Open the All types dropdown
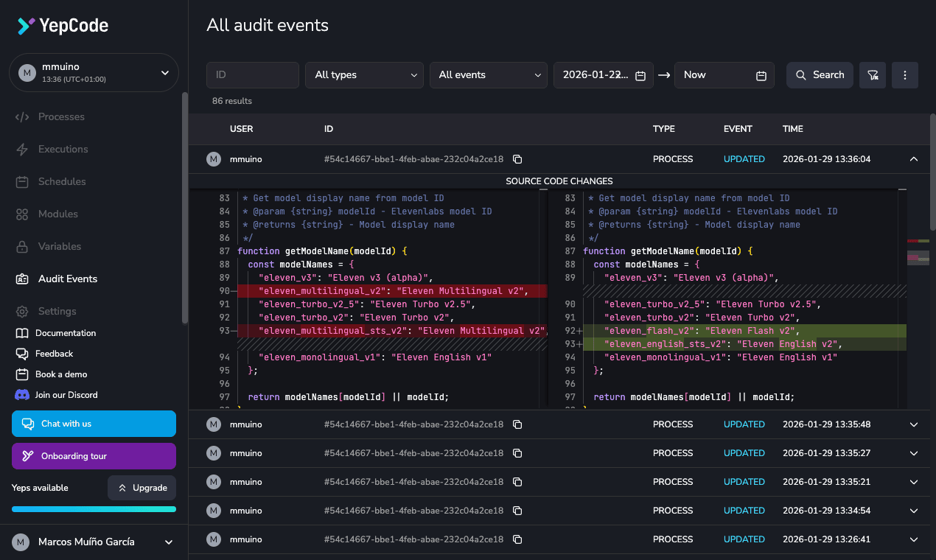 [364, 75]
